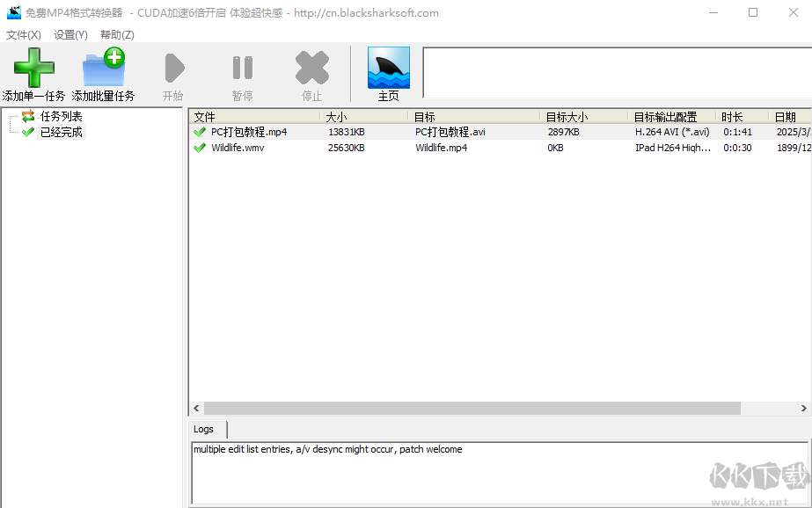Click the task list arrows icon in tree
Viewport: 812px width, 508px height.
click(28, 116)
